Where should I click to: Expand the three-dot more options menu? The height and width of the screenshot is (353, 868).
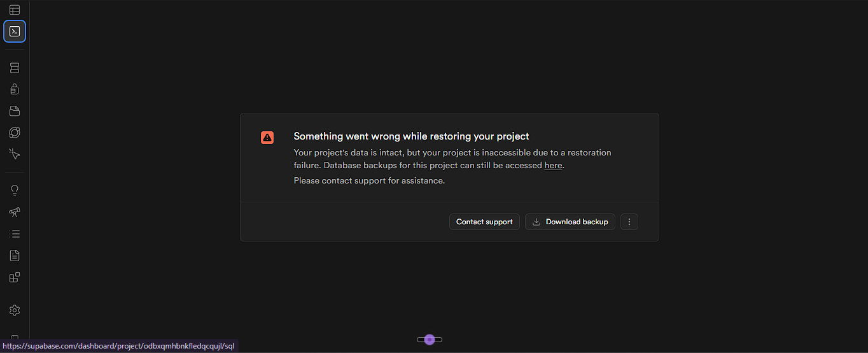point(629,222)
